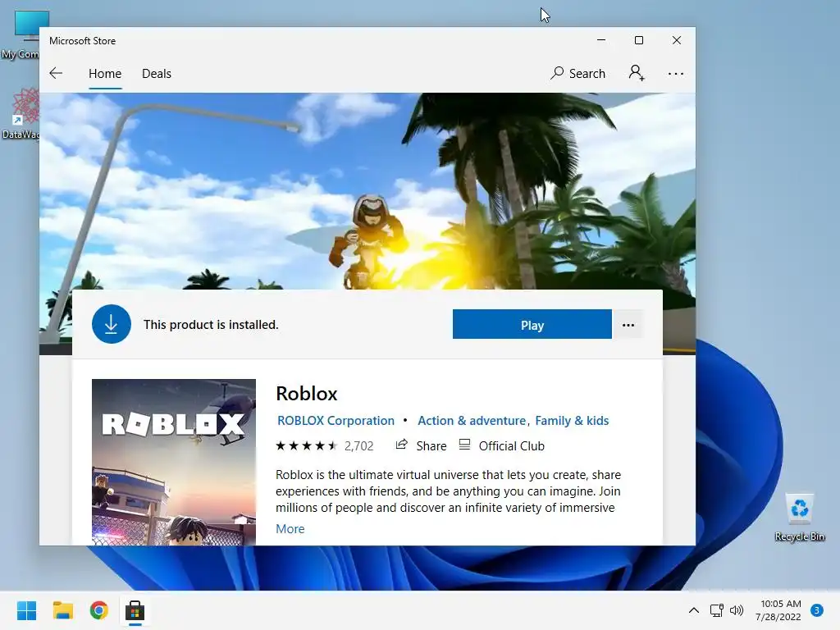
Task: Open the Windows Start menu
Action: tap(27, 610)
